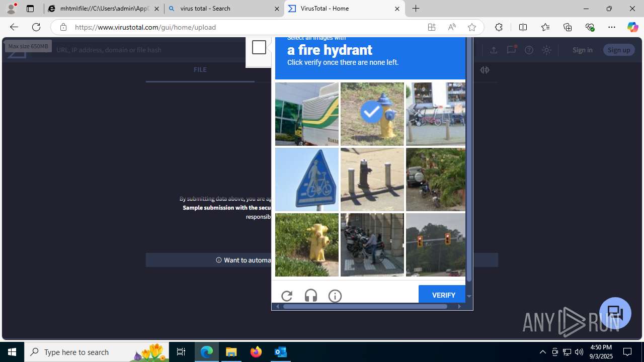Open VirusTotal help icon
This screenshot has height=362, width=644.
(x=529, y=50)
